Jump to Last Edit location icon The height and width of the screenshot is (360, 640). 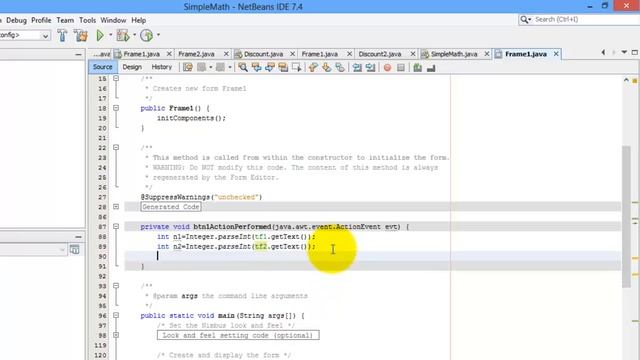[x=188, y=67]
